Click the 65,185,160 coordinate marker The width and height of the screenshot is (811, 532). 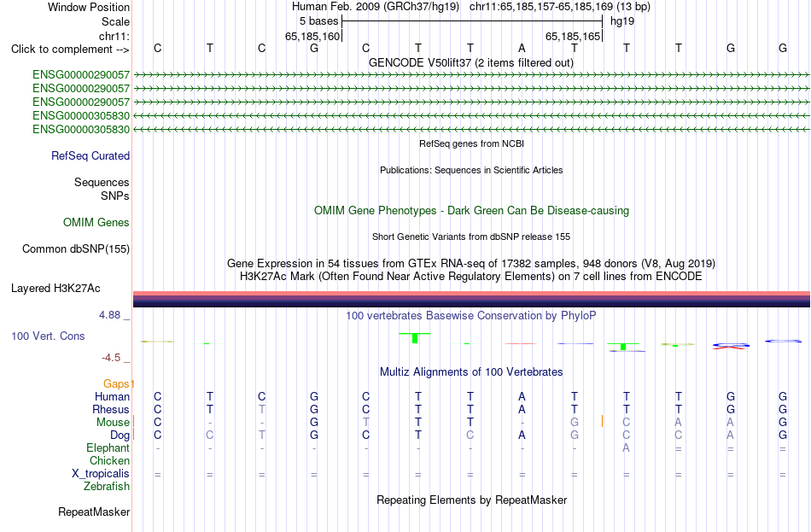(312, 36)
